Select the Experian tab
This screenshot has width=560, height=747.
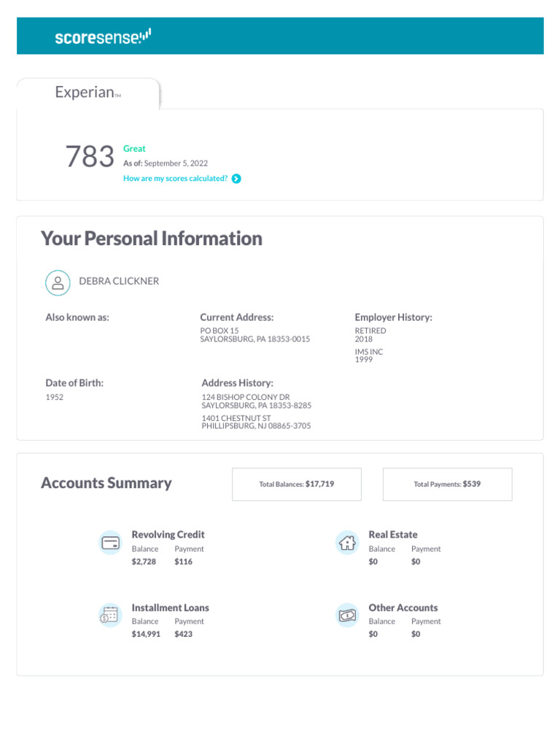tap(87, 93)
